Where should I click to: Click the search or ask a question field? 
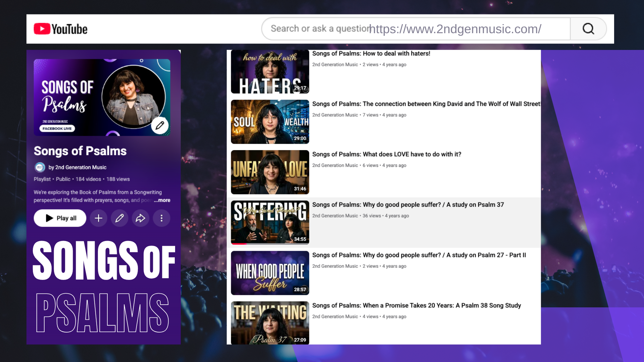pyautogui.click(x=416, y=29)
